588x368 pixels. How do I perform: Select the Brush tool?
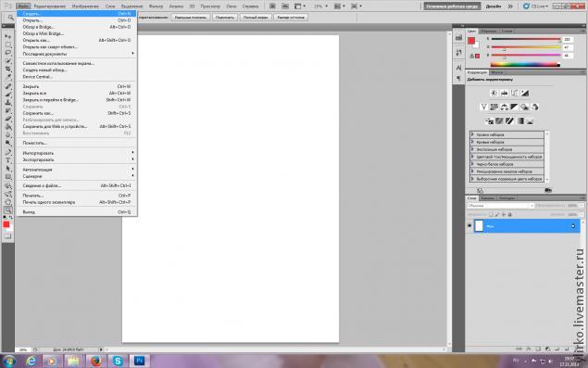click(8, 95)
